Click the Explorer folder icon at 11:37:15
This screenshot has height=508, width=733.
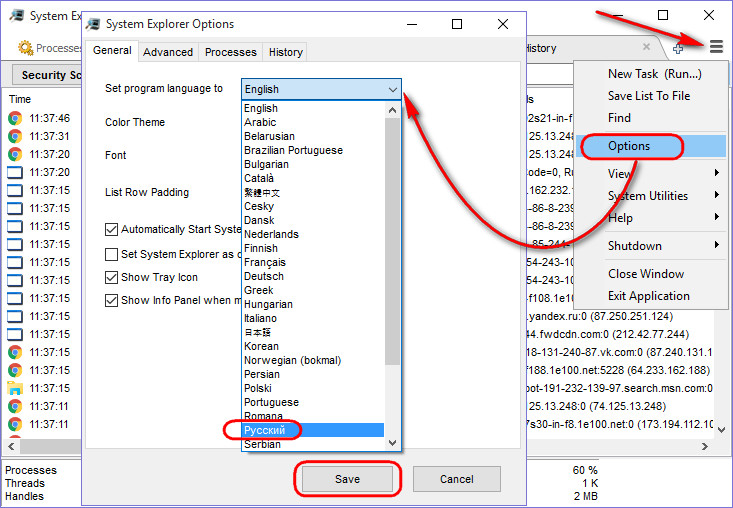coord(15,388)
